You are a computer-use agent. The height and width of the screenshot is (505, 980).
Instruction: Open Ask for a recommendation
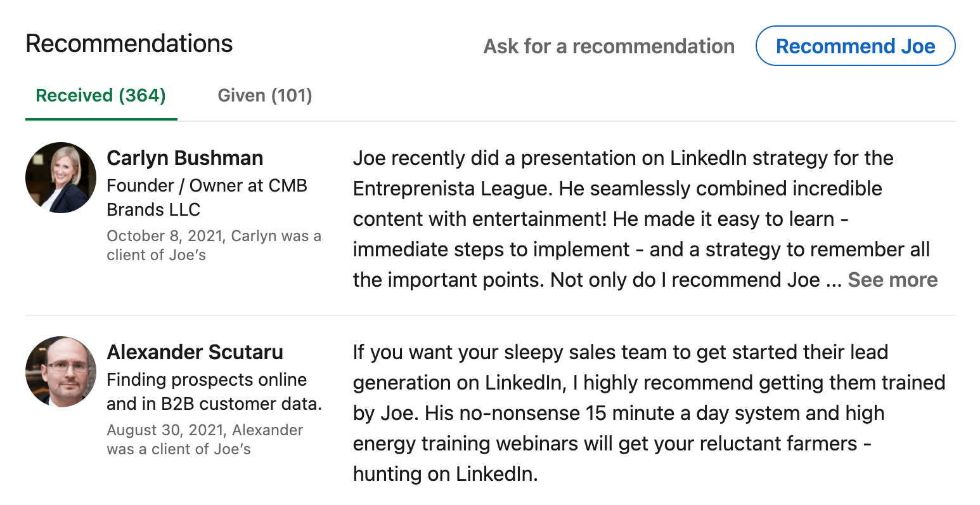[x=609, y=46]
